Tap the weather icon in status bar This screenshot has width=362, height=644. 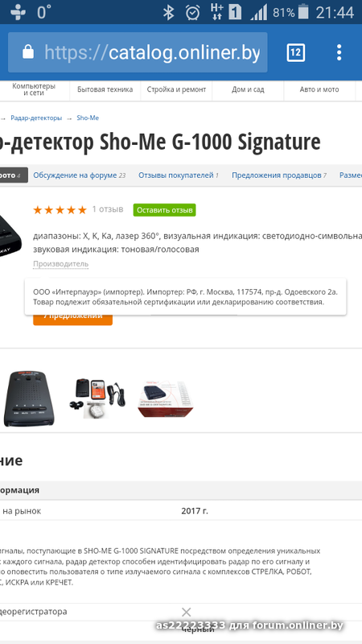[18, 12]
